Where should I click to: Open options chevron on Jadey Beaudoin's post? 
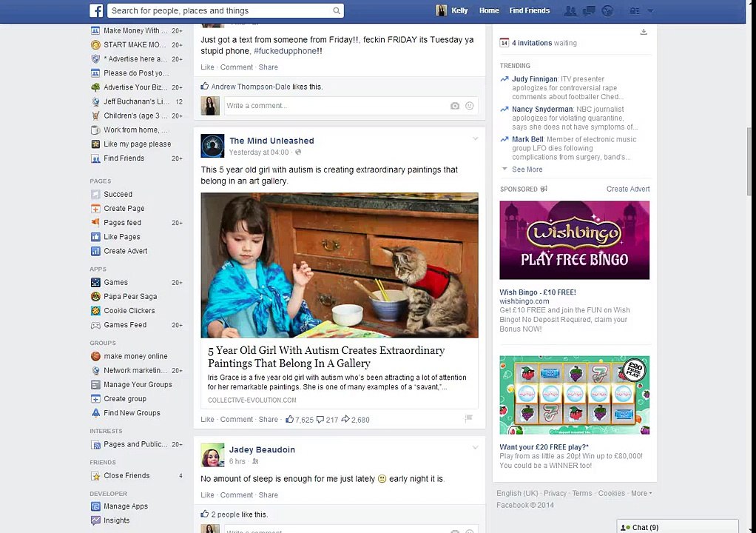coord(475,448)
